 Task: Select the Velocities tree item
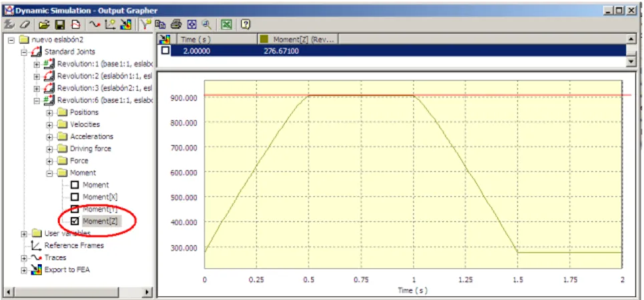click(85, 125)
